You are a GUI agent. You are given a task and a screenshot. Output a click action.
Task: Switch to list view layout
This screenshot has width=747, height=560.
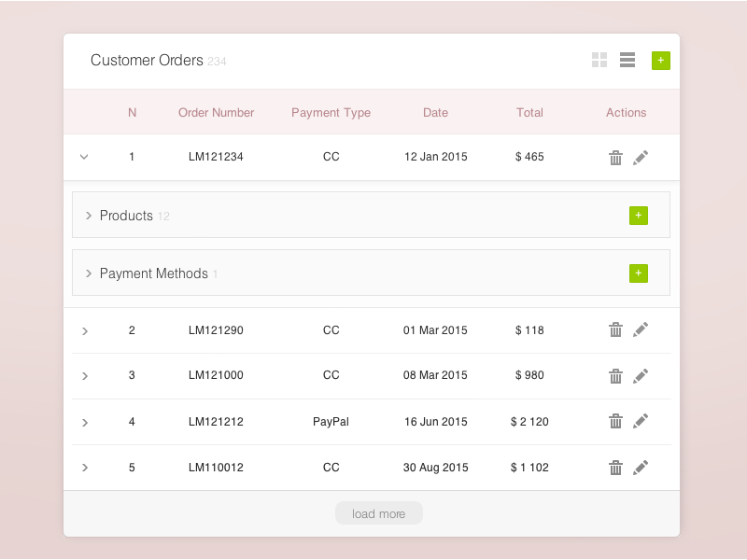tap(627, 60)
